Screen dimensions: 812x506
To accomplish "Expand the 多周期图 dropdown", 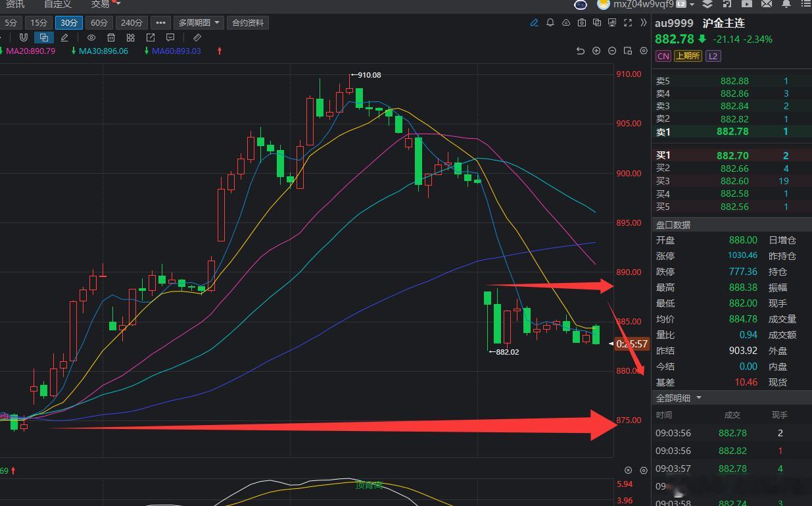I will coord(199,22).
